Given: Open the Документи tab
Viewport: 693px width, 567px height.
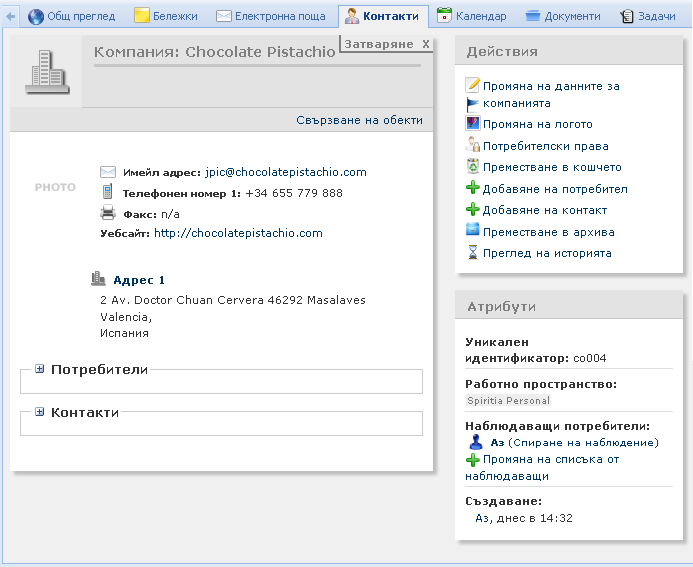Looking at the screenshot, I should click(x=563, y=16).
